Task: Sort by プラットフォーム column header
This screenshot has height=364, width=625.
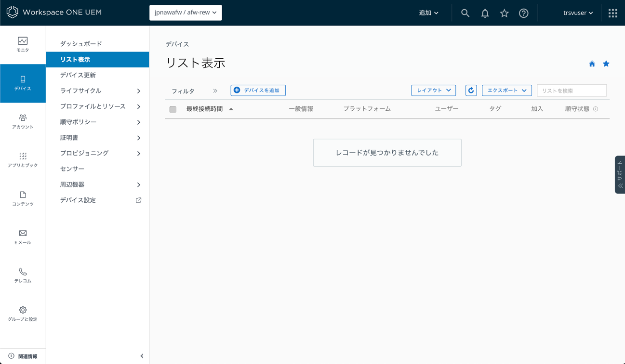Action: 367,109
